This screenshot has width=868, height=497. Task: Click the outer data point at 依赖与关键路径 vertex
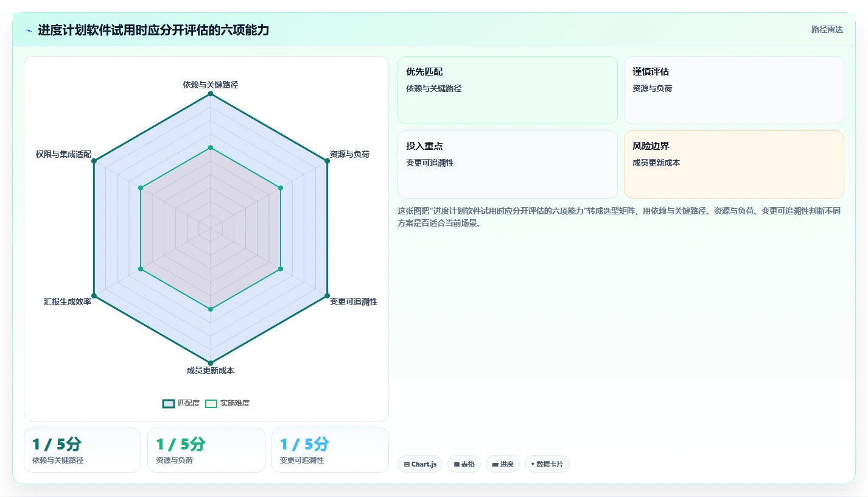pos(211,94)
